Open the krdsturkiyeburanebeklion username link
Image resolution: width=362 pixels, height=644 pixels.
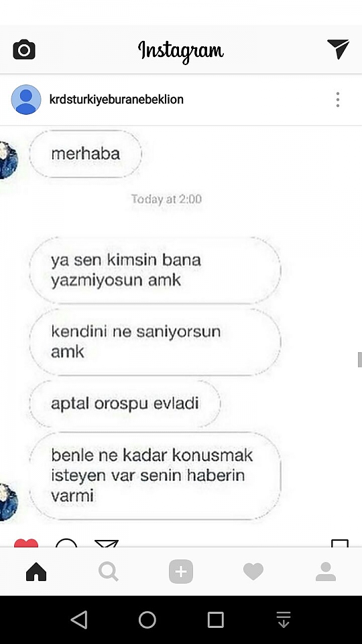point(116,99)
